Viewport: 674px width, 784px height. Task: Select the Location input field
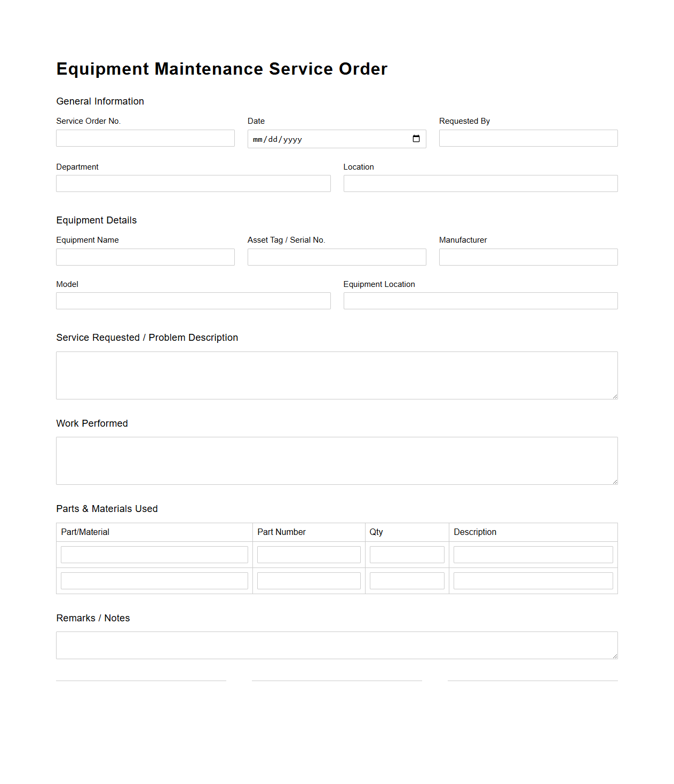point(480,183)
